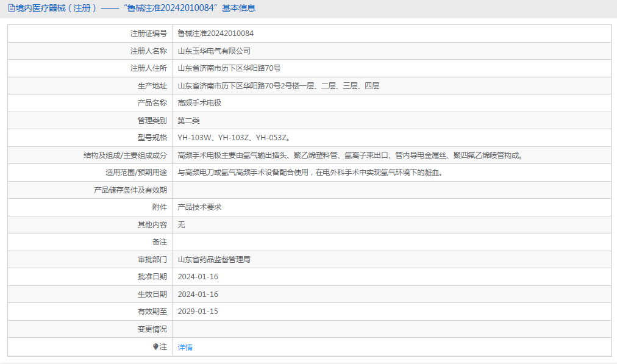The width and height of the screenshot is (617, 364).
Task: Select the 生效日期 value 2024-01-16
Action: 198,294
